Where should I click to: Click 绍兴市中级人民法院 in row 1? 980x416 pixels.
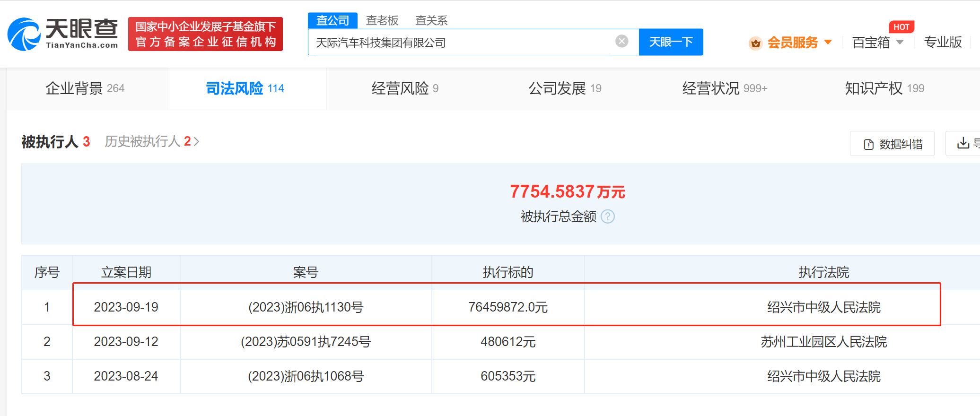point(823,307)
